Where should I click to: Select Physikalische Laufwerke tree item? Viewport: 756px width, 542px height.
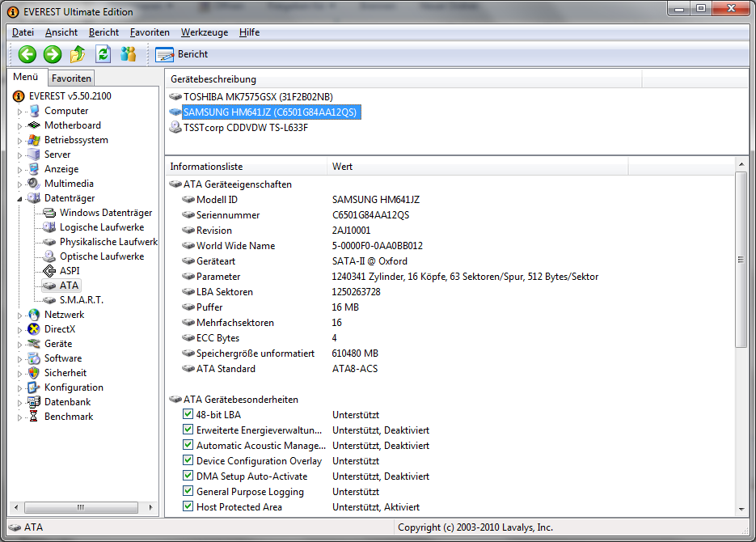(x=108, y=242)
